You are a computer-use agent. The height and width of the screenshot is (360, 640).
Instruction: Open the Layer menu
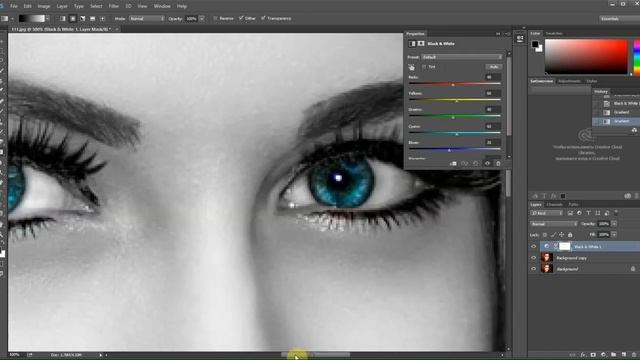[62, 6]
